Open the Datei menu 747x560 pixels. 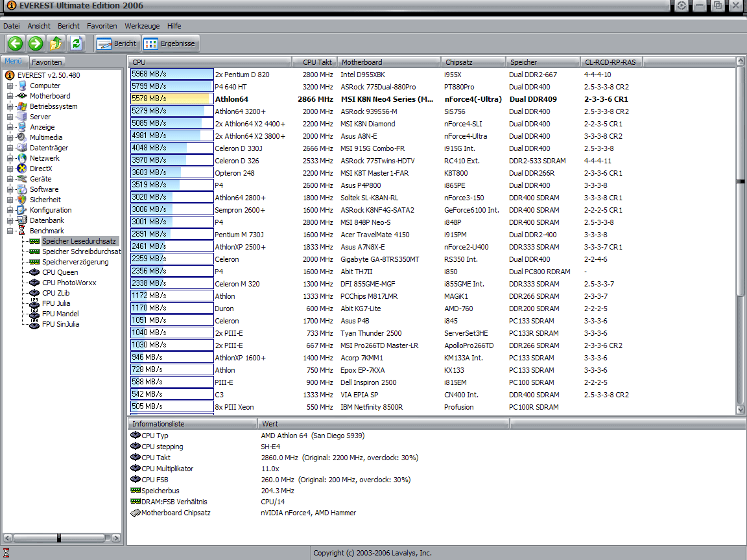point(12,26)
